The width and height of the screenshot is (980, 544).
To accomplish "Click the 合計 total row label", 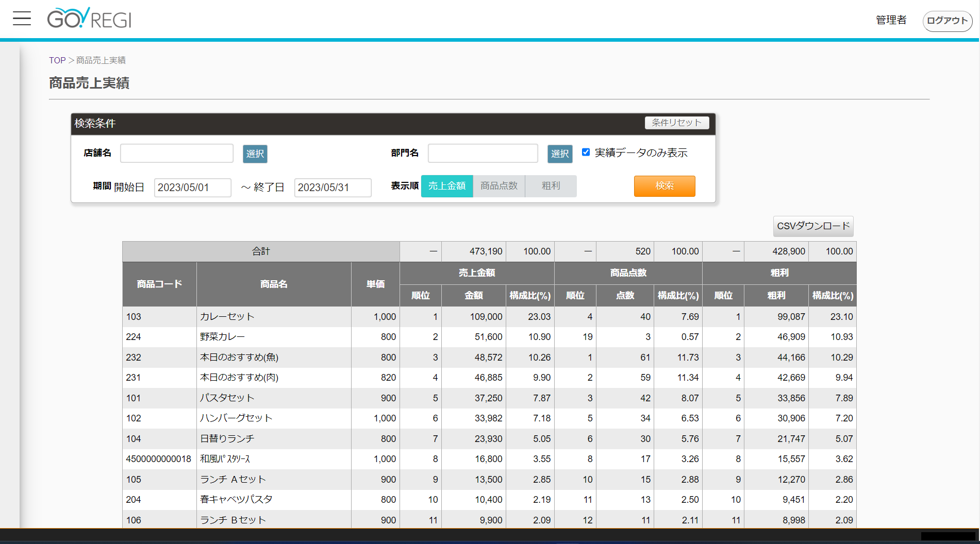I will tap(261, 251).
